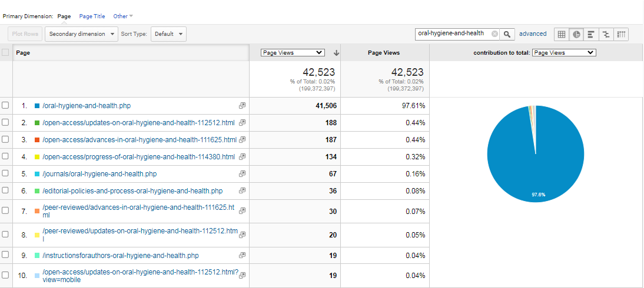644x288 pixels.
Task: Open editorial-policies page external link icon
Action: point(243,191)
